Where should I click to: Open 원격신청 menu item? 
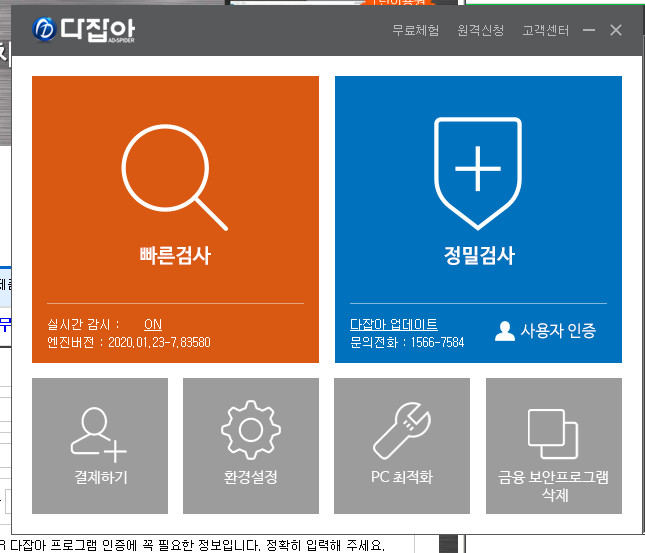point(480,30)
